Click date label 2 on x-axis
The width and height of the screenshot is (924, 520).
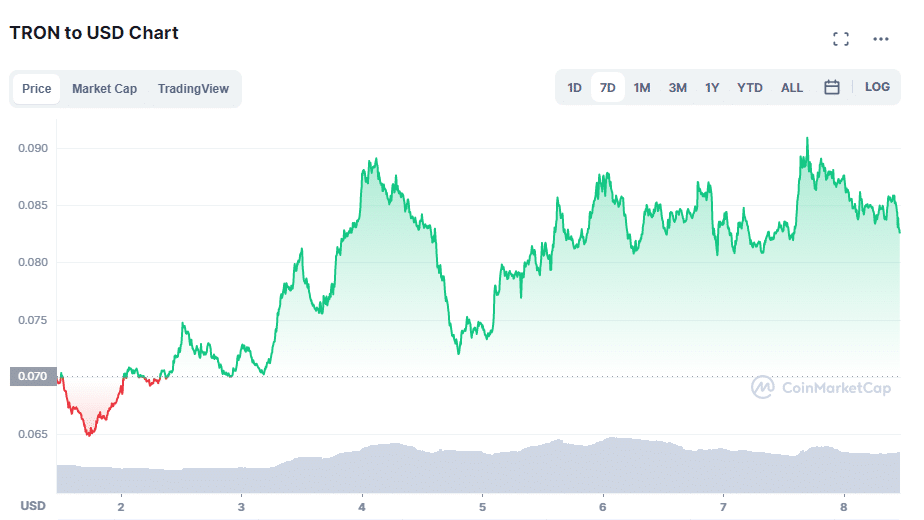(x=121, y=507)
